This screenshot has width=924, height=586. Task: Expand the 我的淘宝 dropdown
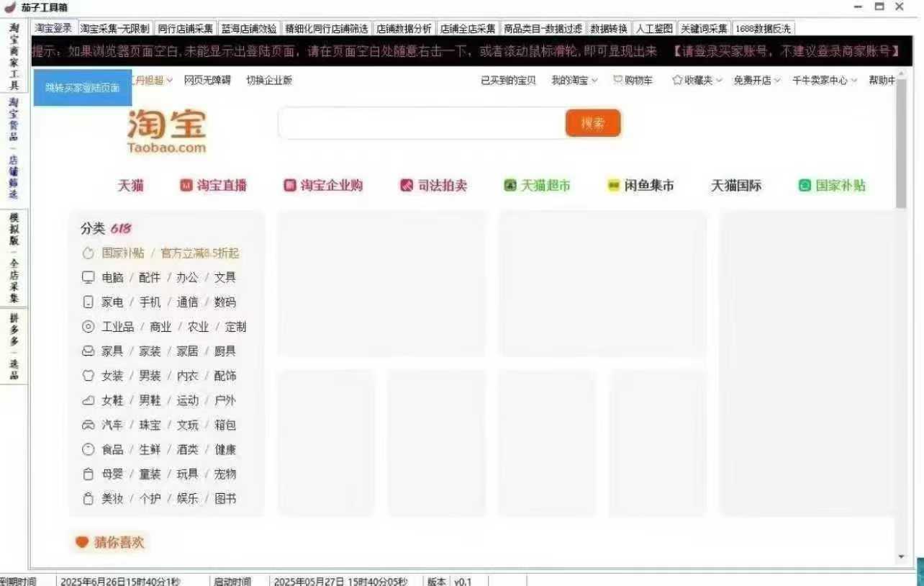tap(574, 81)
